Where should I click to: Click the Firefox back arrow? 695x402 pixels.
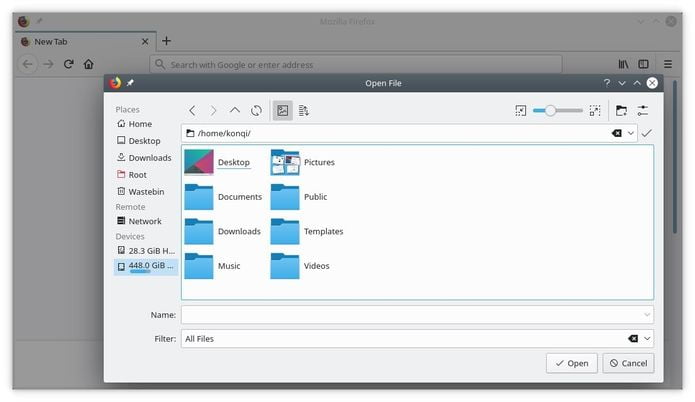coord(27,64)
